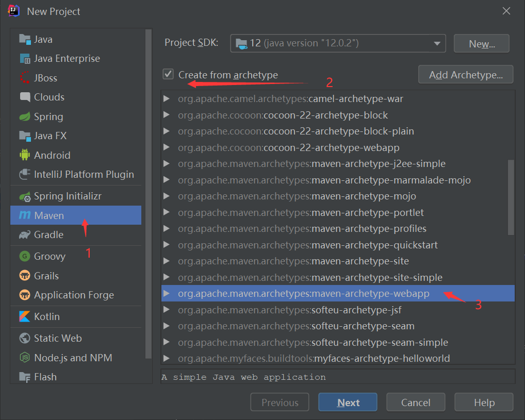Click the red JBoss icon
Viewport: 525px width, 420px height.
coord(25,78)
